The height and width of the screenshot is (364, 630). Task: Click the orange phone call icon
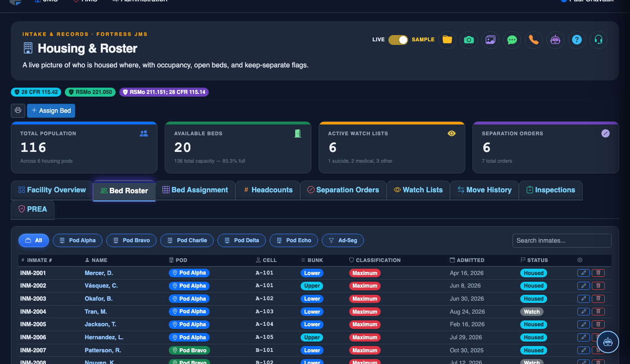[x=533, y=40]
